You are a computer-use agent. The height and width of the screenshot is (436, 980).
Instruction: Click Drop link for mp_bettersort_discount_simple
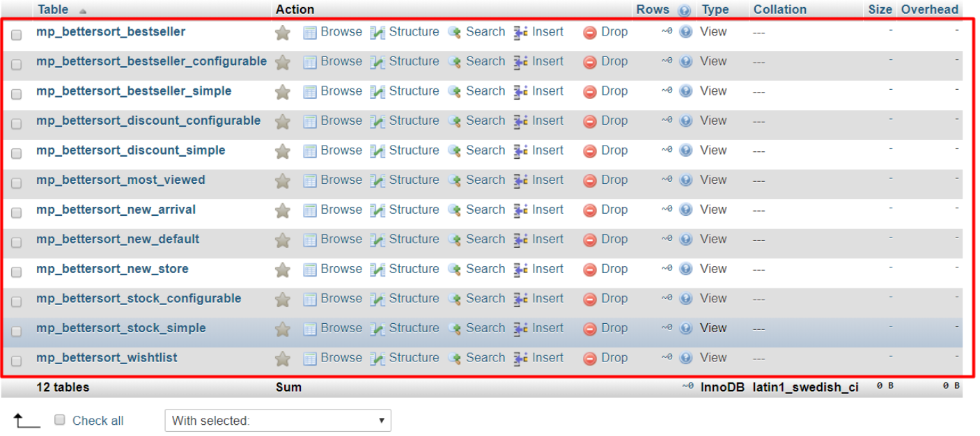click(x=614, y=150)
